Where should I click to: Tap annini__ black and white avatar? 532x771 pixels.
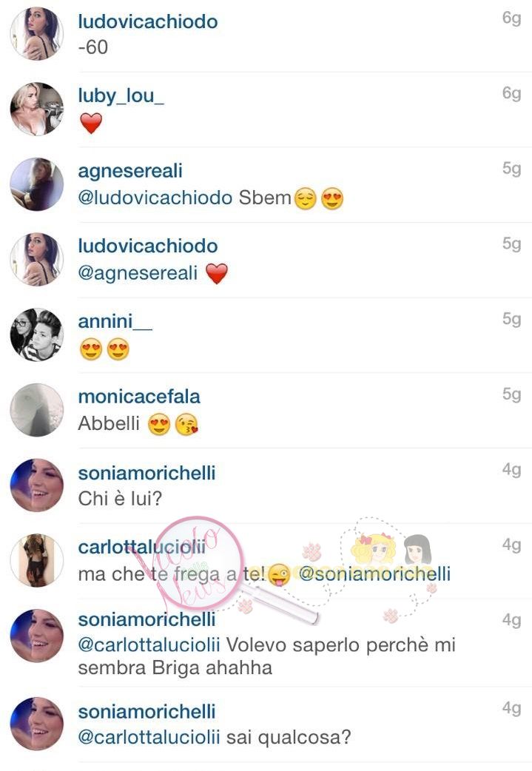tap(37, 334)
